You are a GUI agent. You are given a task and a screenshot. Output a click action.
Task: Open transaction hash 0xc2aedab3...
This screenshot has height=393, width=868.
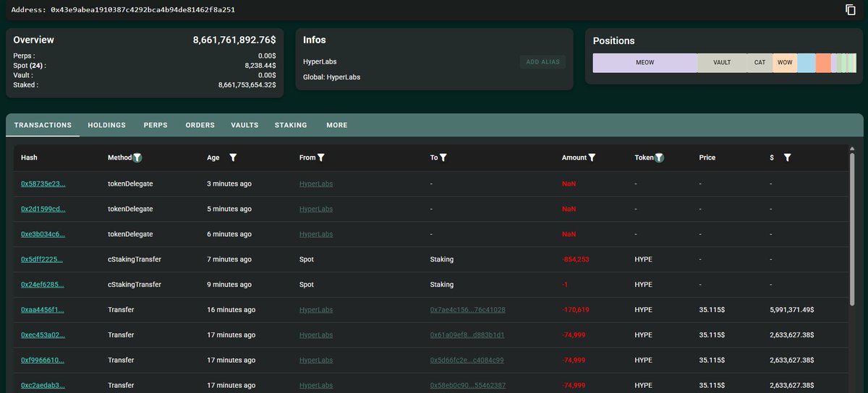tap(43, 385)
